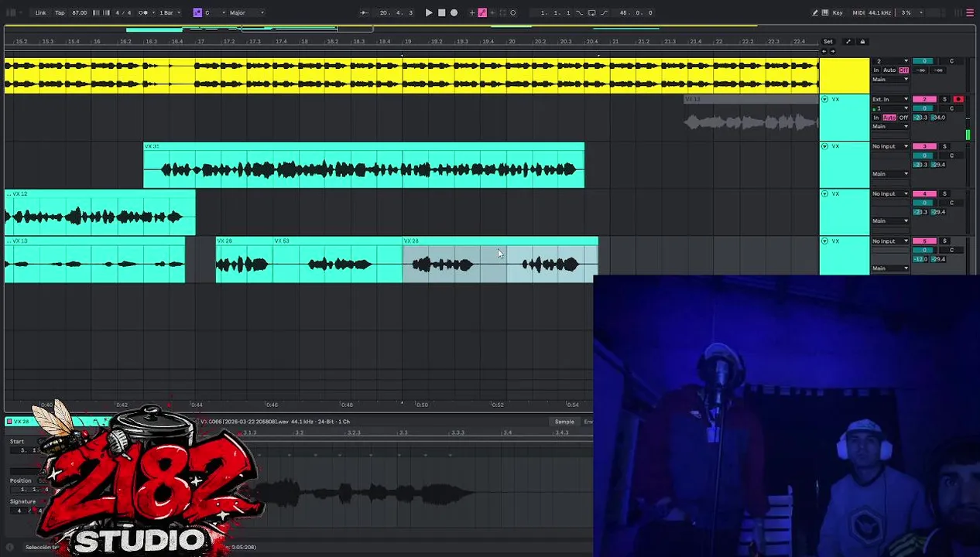This screenshot has height=557, width=980.
Task: Open No Input dropdown on track 4
Action: click(x=890, y=193)
